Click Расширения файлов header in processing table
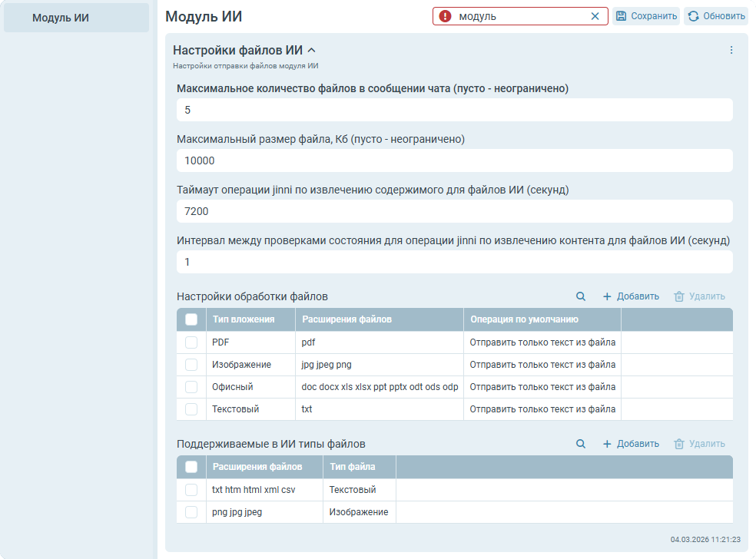The width and height of the screenshot is (756, 559). coord(380,319)
